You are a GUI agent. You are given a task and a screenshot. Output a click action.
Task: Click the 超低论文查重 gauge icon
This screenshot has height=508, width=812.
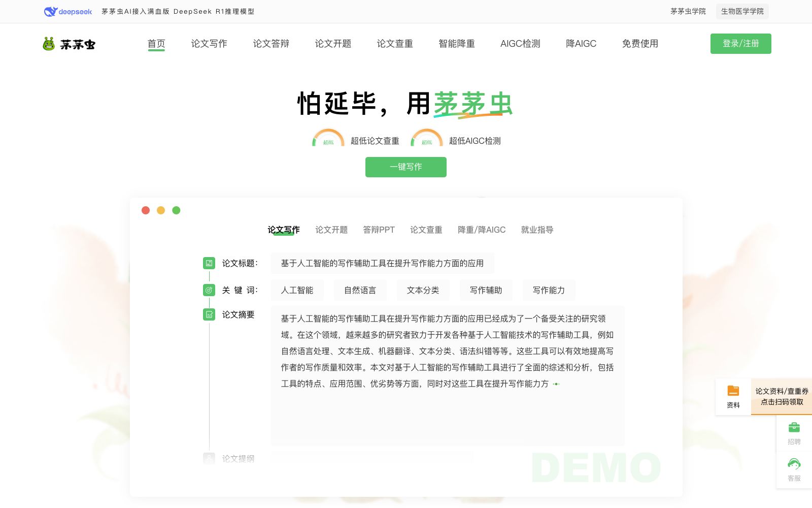click(x=328, y=138)
